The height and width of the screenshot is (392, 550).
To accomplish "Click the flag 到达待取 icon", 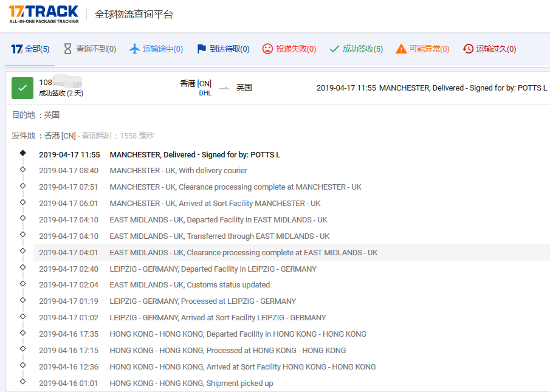I will tap(202, 49).
